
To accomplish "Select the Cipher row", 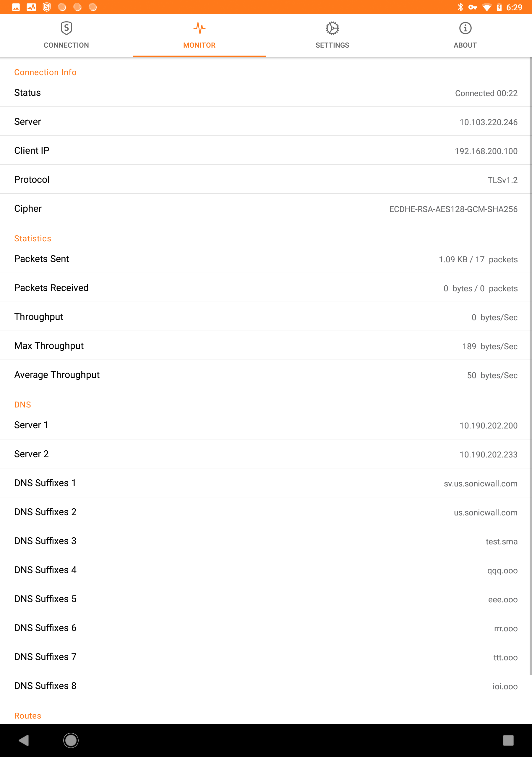I will (x=266, y=209).
